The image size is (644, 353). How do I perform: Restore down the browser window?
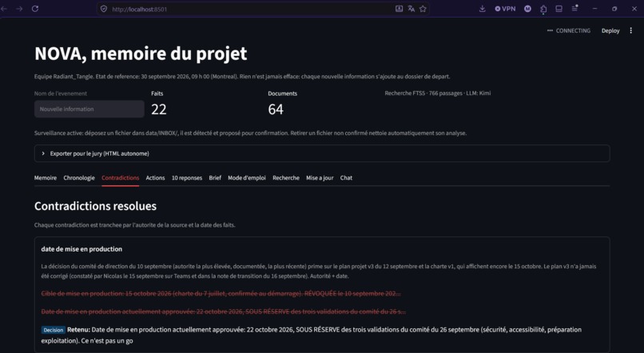614,9
